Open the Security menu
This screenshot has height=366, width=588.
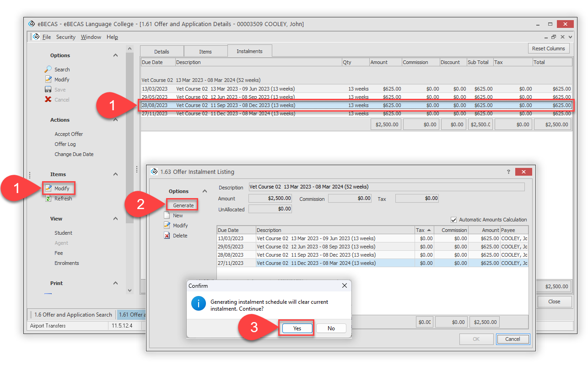point(66,37)
